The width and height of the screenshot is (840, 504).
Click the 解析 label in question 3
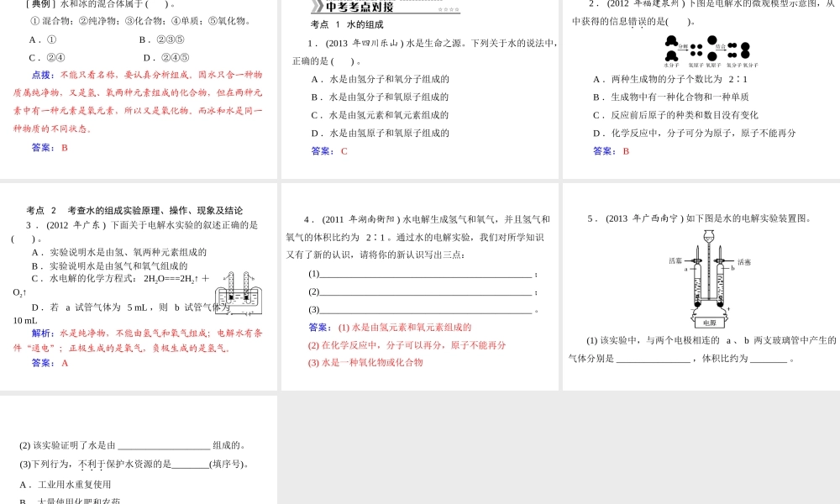(42, 333)
